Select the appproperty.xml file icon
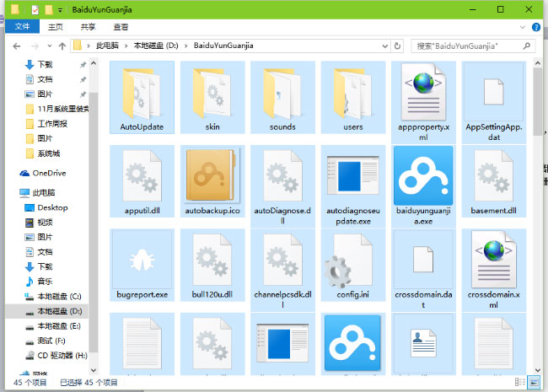This screenshot has width=548, height=392. tap(423, 92)
